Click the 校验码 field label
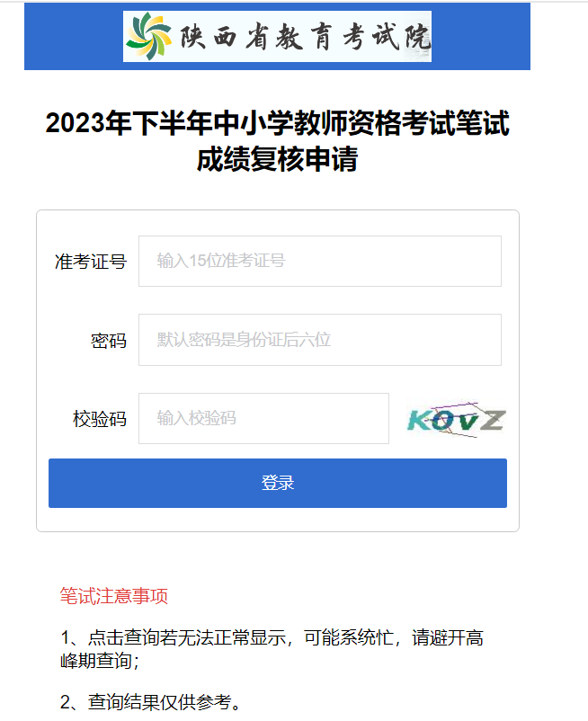 coord(100,419)
